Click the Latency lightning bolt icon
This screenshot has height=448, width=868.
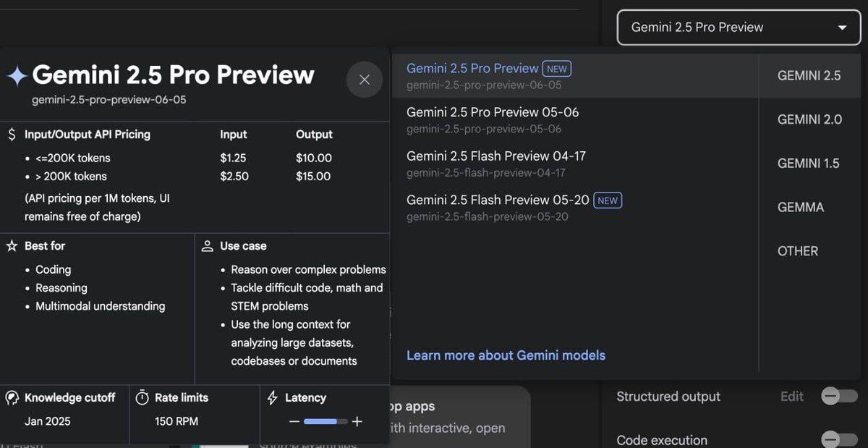273,398
